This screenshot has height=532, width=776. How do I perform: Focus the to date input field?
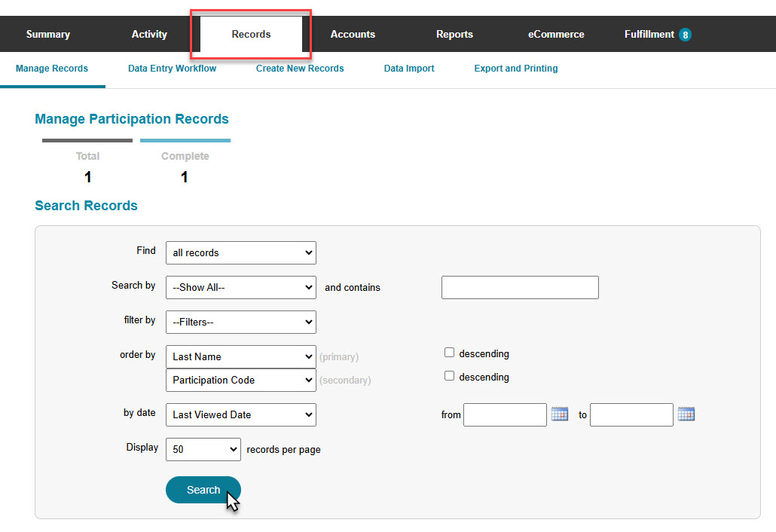[631, 414]
